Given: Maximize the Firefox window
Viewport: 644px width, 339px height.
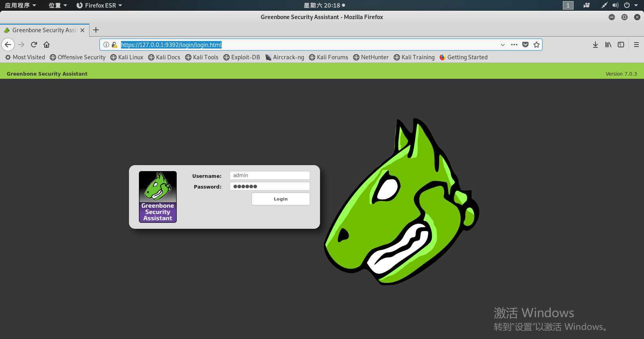Looking at the screenshot, I should click(624, 17).
